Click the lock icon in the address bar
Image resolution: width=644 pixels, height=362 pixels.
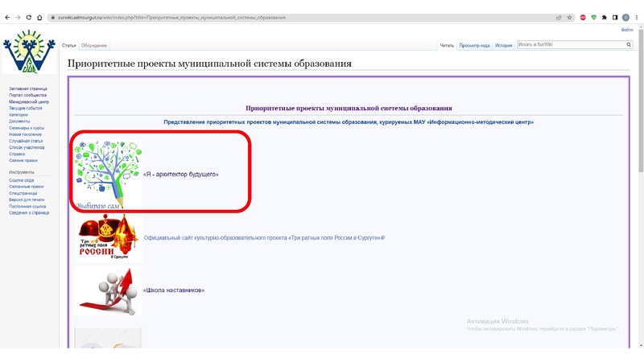52,18
